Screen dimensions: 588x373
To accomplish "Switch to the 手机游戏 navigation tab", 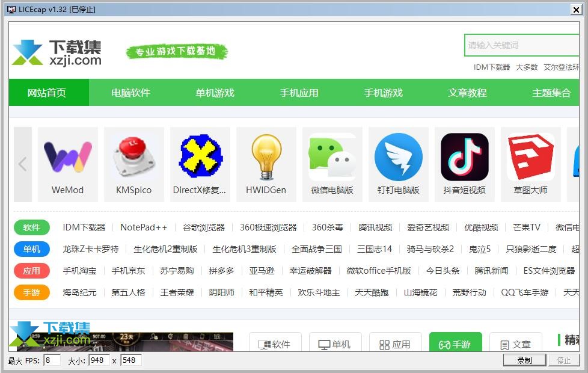I will 383,92.
